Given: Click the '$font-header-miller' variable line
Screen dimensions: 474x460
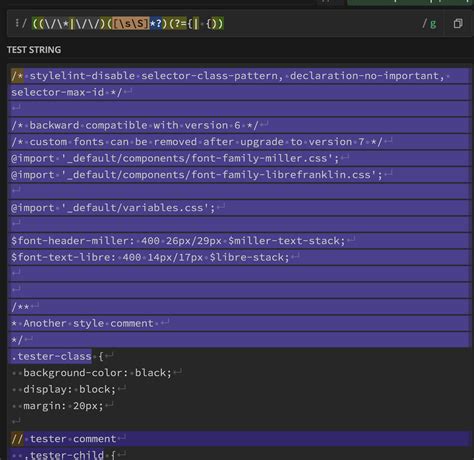Looking at the screenshot, I should click(x=178, y=241).
